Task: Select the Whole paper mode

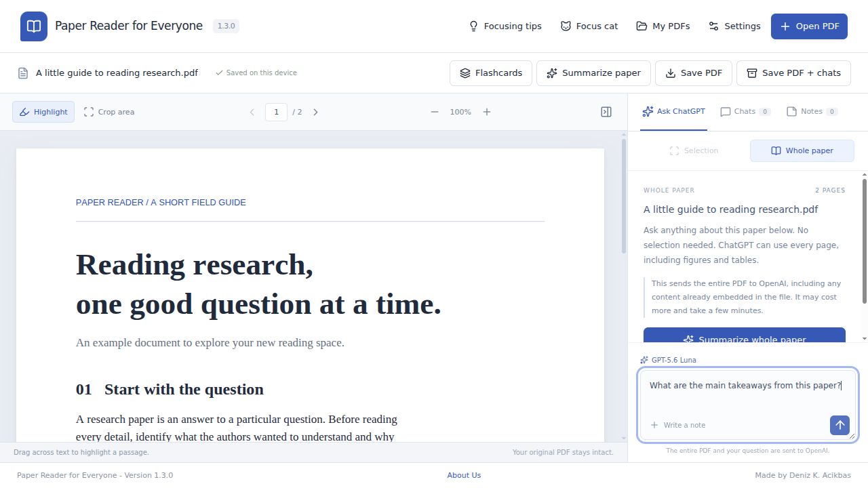Action: [x=802, y=150]
